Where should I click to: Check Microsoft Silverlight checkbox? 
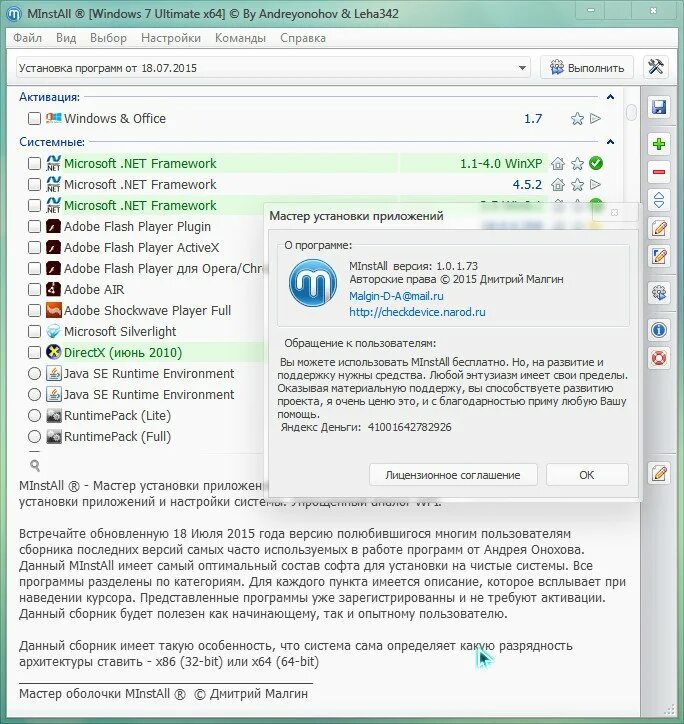[x=34, y=332]
